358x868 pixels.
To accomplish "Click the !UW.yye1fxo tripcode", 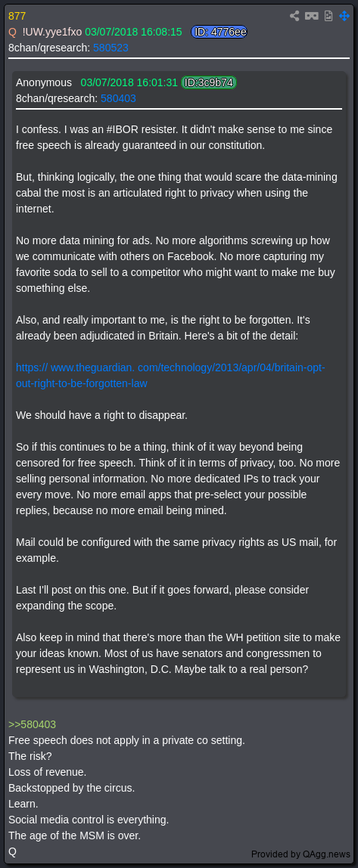I will [52, 32].
